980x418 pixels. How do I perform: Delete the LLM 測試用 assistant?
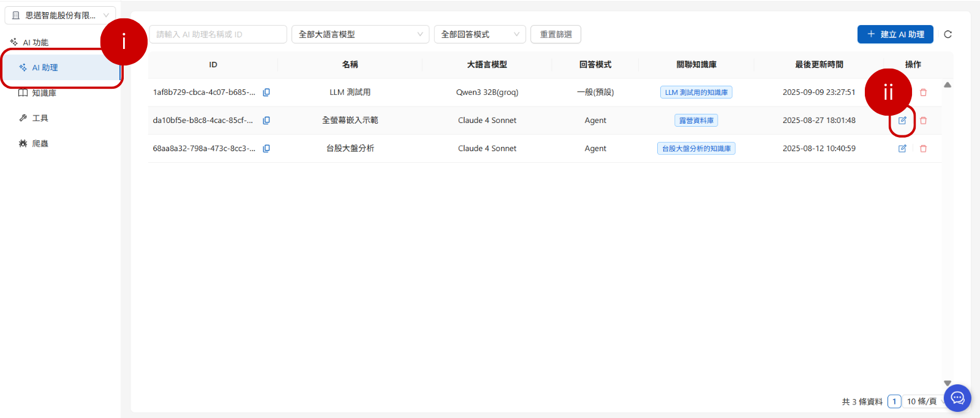tap(923, 92)
